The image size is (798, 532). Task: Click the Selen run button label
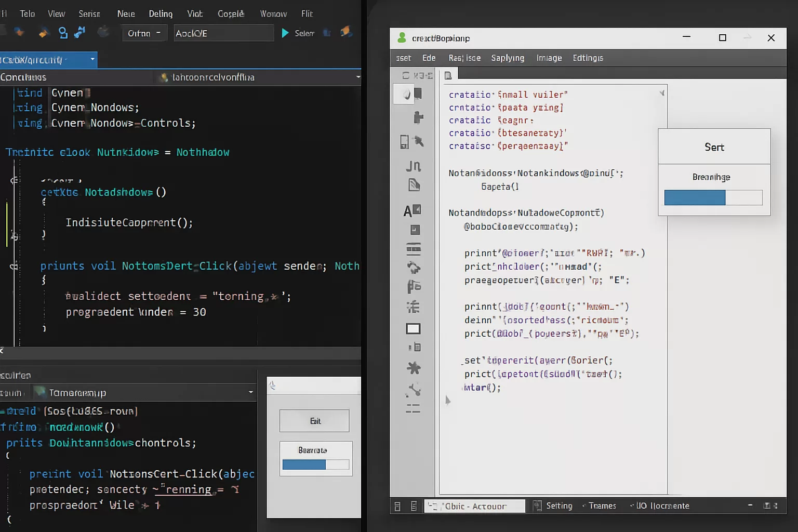(x=304, y=33)
